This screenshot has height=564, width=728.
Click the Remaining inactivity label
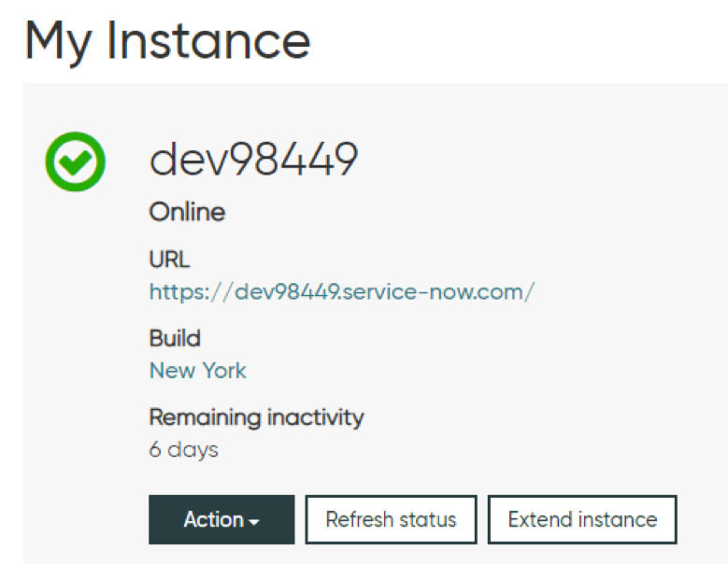256,417
